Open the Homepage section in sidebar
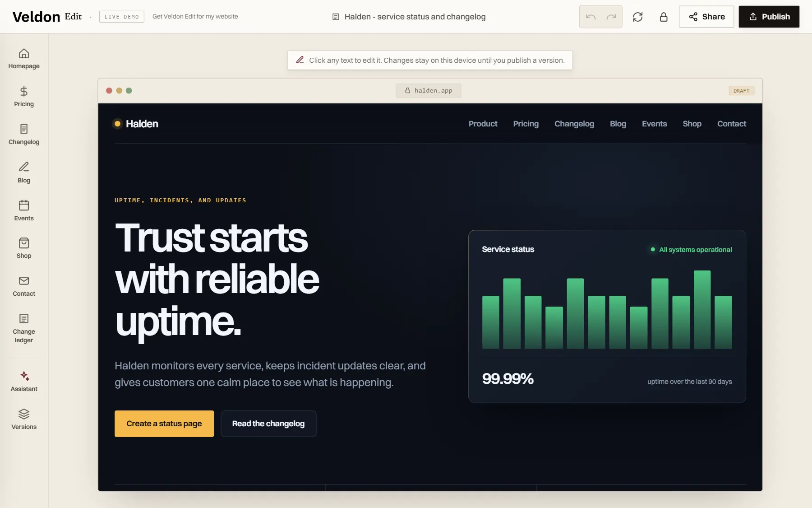812x508 pixels. click(x=24, y=59)
